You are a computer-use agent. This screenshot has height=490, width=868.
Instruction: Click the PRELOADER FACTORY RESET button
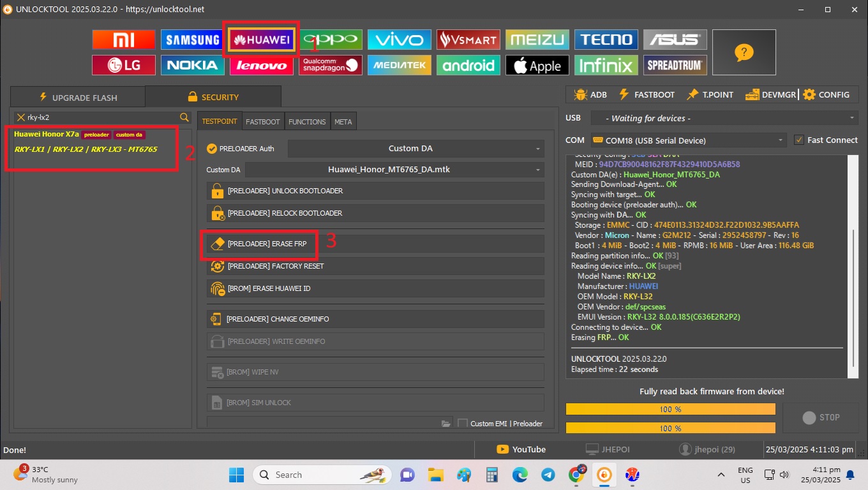pos(375,266)
